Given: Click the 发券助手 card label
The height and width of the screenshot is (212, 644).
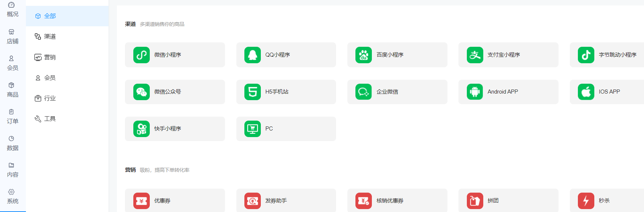Looking at the screenshot, I should (x=276, y=201).
